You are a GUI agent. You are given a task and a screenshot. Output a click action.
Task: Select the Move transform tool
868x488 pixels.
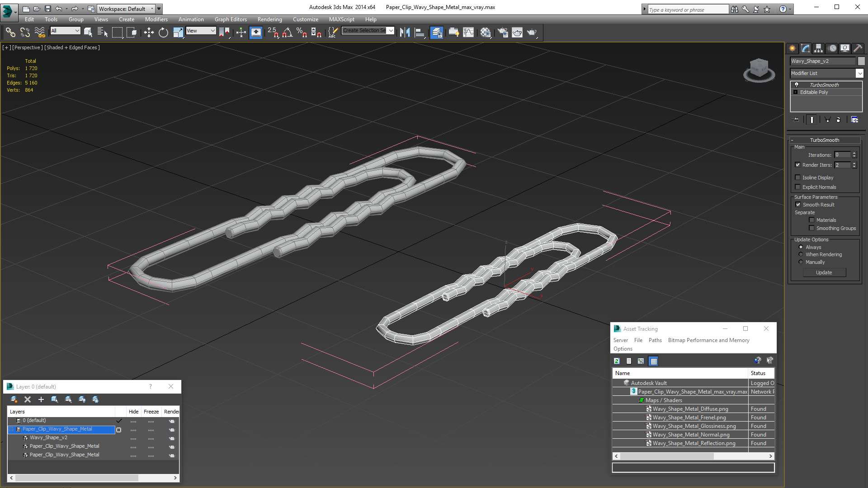pyautogui.click(x=149, y=32)
